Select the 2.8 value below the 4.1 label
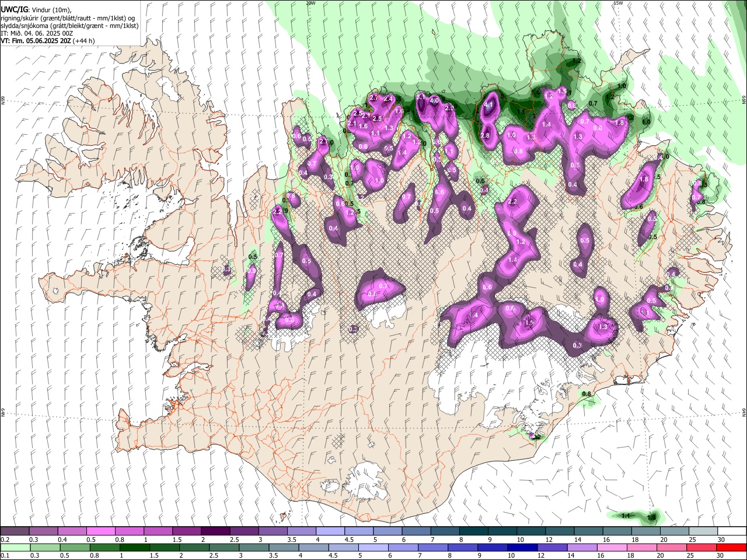The height and width of the screenshot is (560, 747). [x=485, y=135]
